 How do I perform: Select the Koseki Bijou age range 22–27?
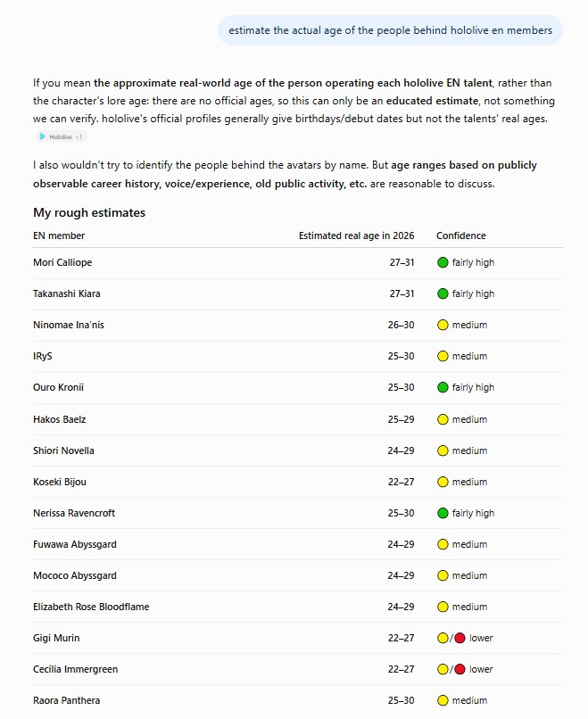point(401,482)
